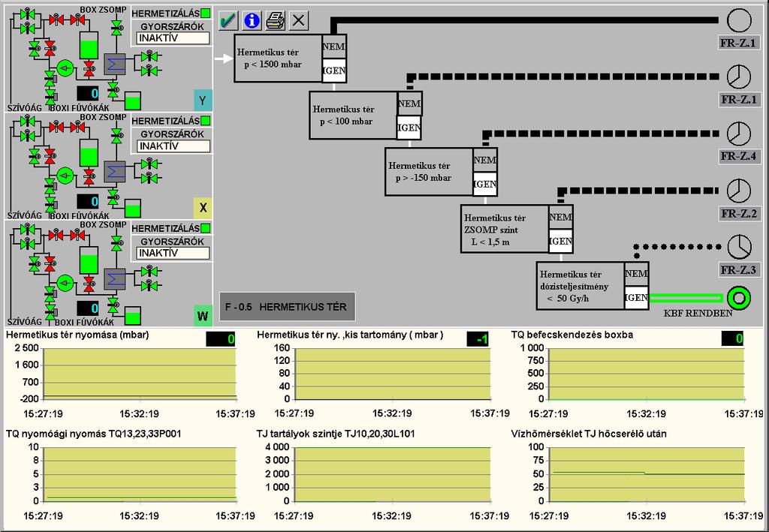Click the green KBF RENDBEN ring indicator
The image size is (769, 532).
click(x=739, y=298)
